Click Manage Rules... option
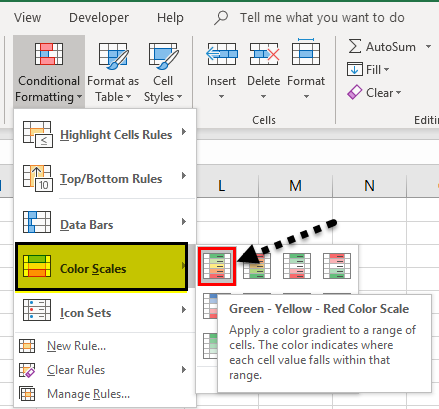This screenshot has width=439, height=409. point(88,394)
